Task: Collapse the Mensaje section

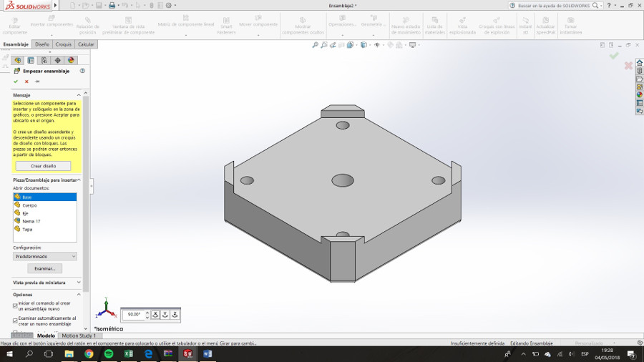Action: coord(79,95)
